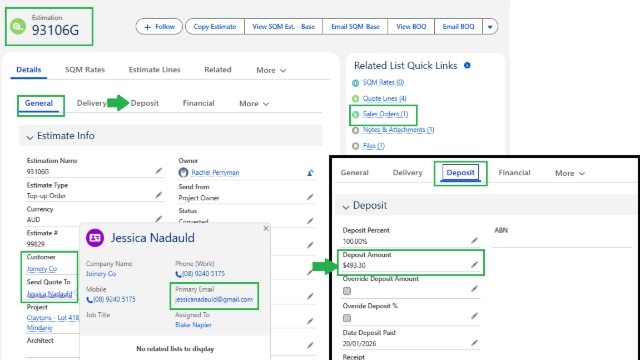Expand the More sub-tabs dropdown on left panel

coord(254,104)
